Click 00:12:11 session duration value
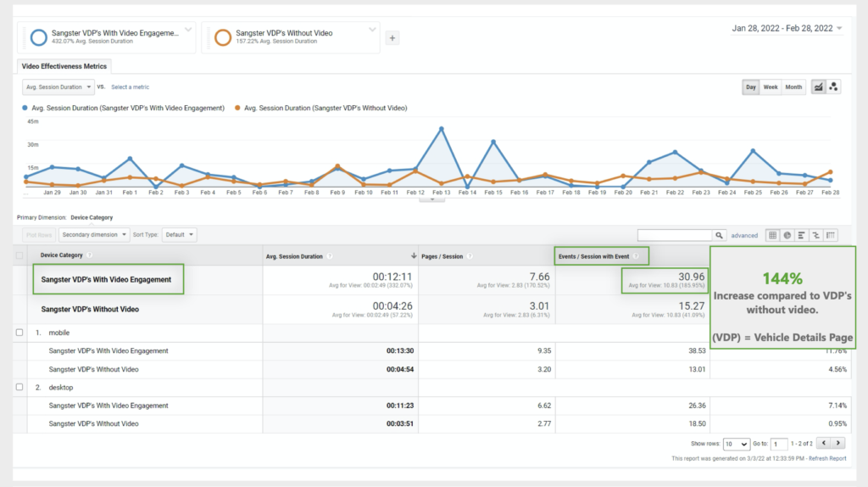The width and height of the screenshot is (868, 487). pyautogui.click(x=392, y=277)
